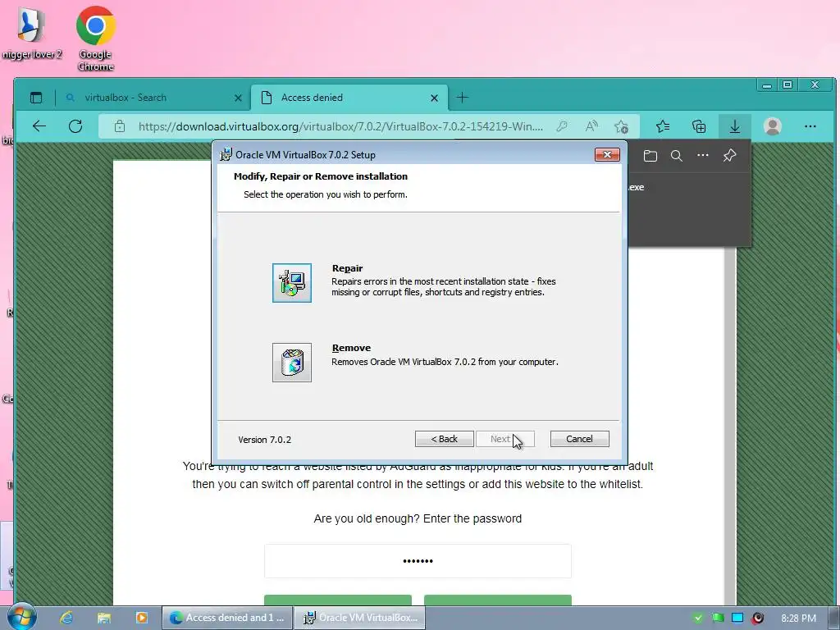Open File Explorer from taskbar

pos(104,618)
